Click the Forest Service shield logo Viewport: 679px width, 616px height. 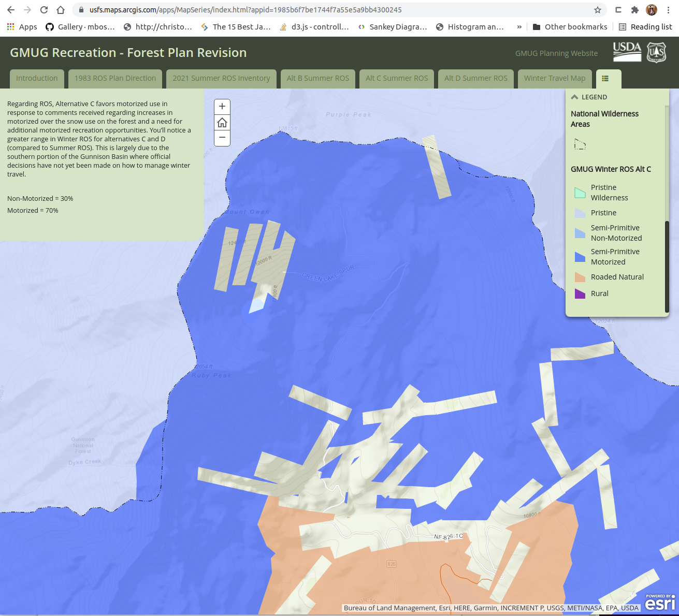657,52
